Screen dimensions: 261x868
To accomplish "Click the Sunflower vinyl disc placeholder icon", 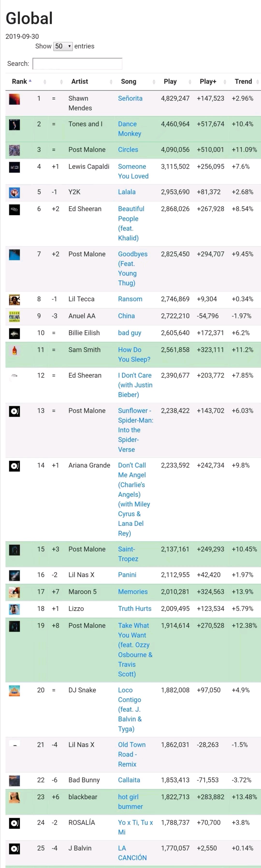I will 14,411.
